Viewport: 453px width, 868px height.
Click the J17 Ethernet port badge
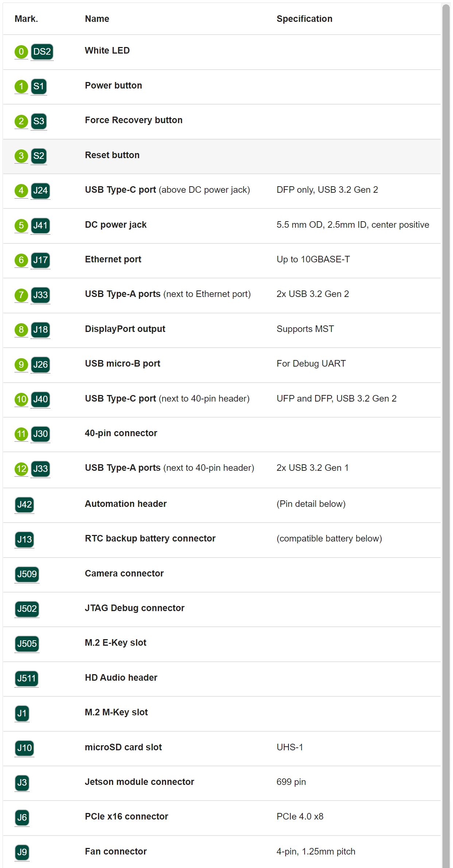pyautogui.click(x=40, y=260)
